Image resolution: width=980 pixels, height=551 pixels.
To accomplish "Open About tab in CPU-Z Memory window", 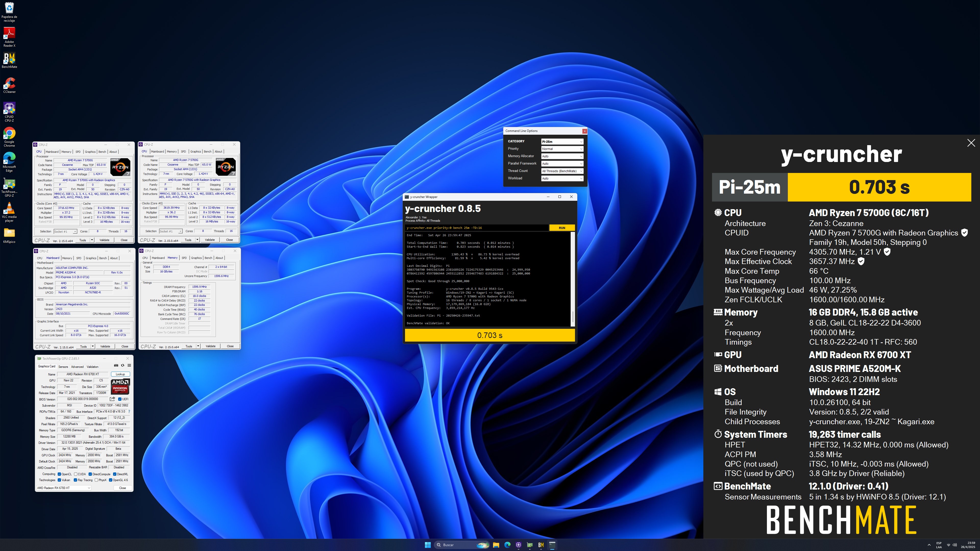I will [219, 258].
